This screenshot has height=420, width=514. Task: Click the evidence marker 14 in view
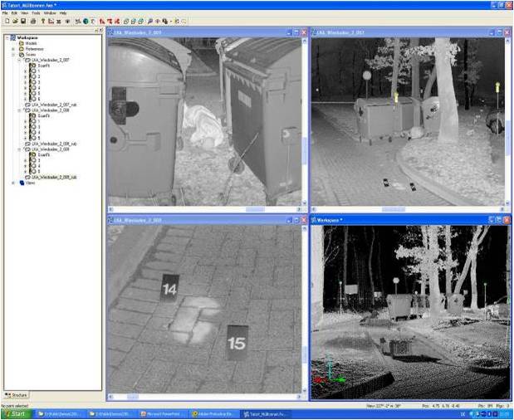pyautogui.click(x=169, y=288)
